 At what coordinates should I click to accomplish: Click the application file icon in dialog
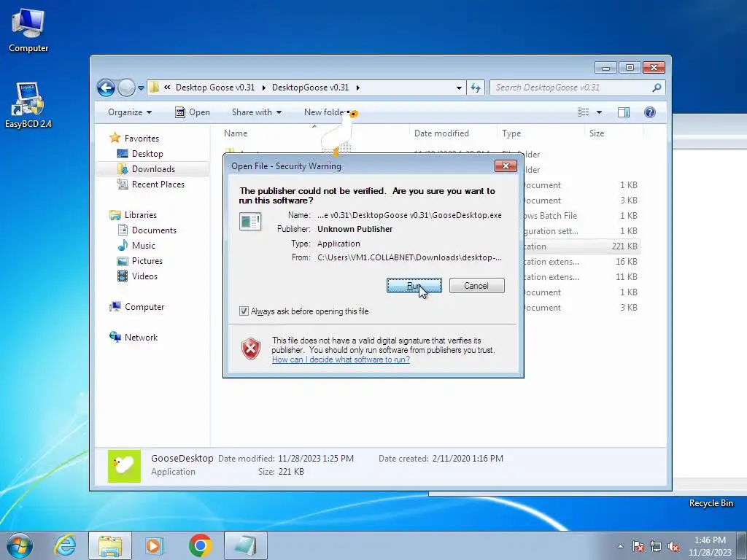[x=250, y=222]
